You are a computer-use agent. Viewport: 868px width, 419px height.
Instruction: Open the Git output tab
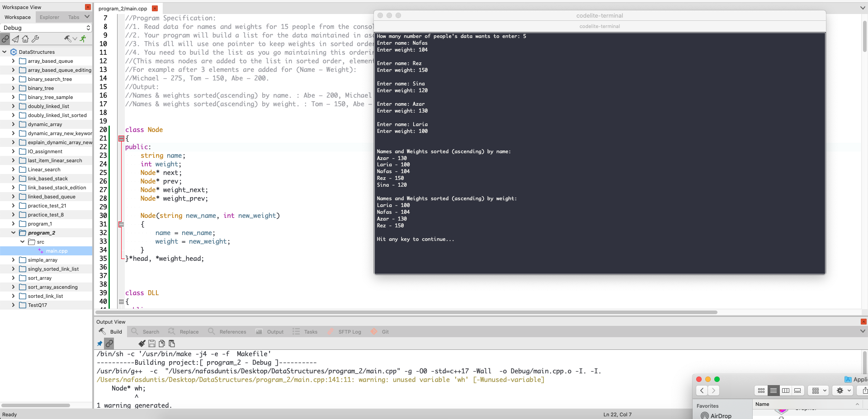[380, 331]
